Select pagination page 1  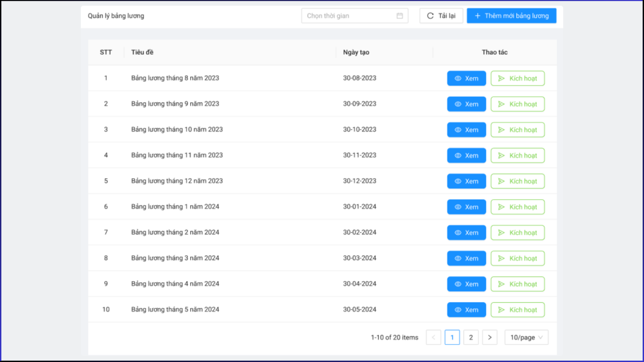pos(452,337)
